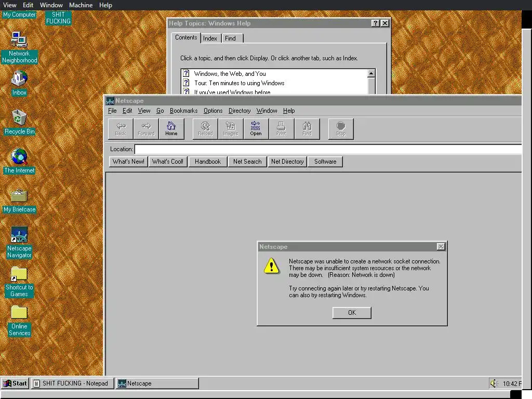Screen dimensions: 532x399
Task: Click the Open toolbar button in Netscape
Action: [x=256, y=129]
